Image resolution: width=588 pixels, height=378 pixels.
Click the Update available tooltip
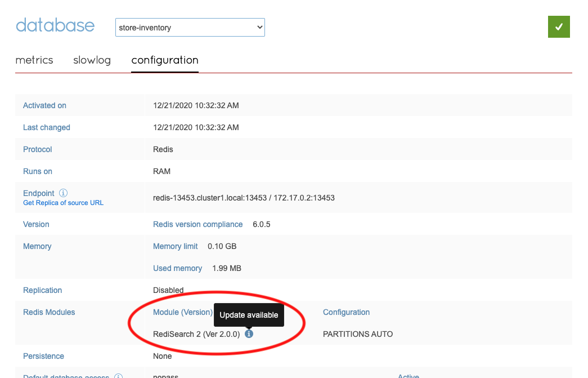(x=249, y=315)
